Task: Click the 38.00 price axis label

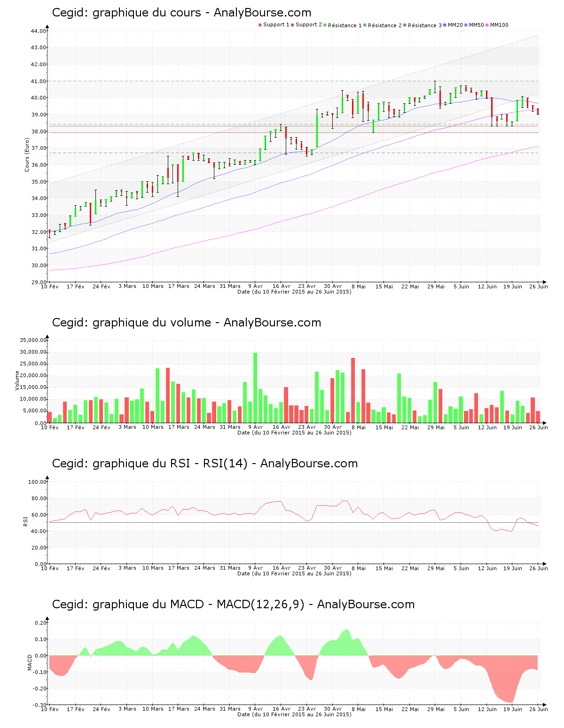Action: tap(38, 132)
